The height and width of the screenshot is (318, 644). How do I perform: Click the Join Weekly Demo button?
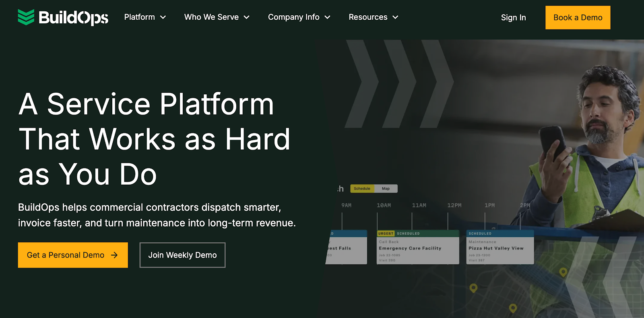(x=182, y=255)
